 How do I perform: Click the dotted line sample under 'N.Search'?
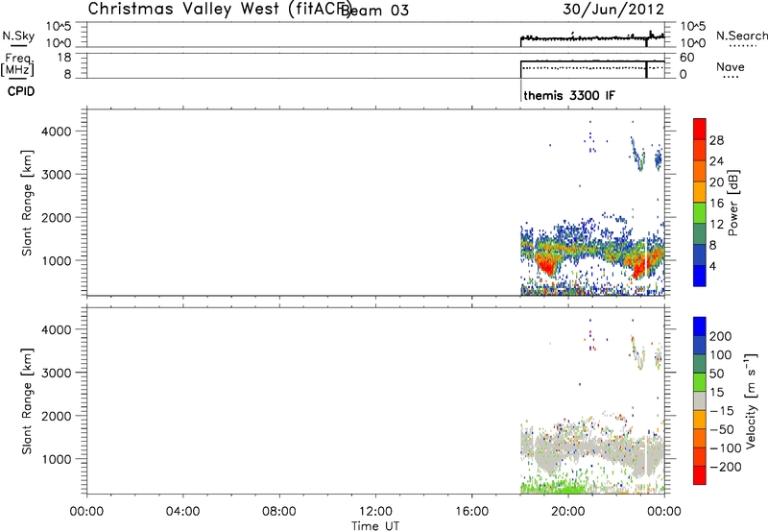741,45
